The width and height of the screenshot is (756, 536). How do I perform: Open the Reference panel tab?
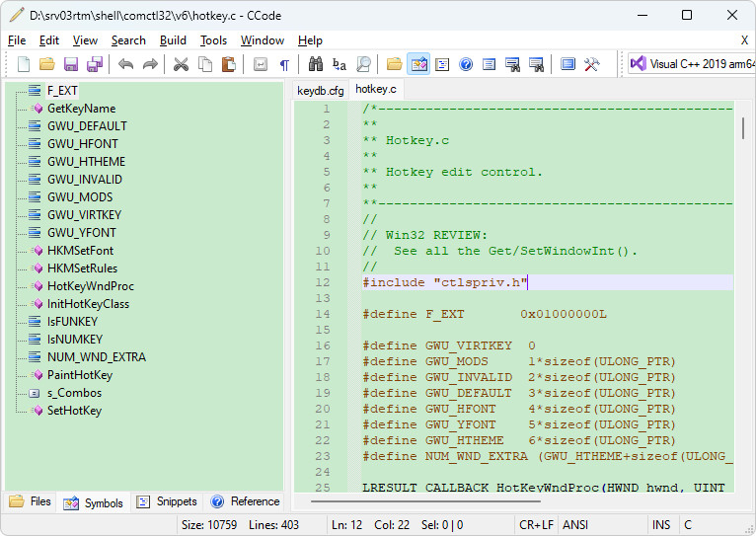pos(245,501)
